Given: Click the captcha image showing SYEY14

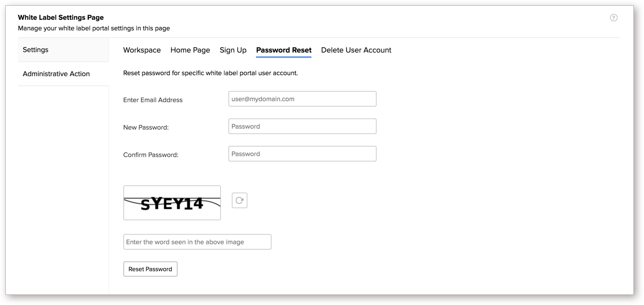Looking at the screenshot, I should (x=172, y=202).
